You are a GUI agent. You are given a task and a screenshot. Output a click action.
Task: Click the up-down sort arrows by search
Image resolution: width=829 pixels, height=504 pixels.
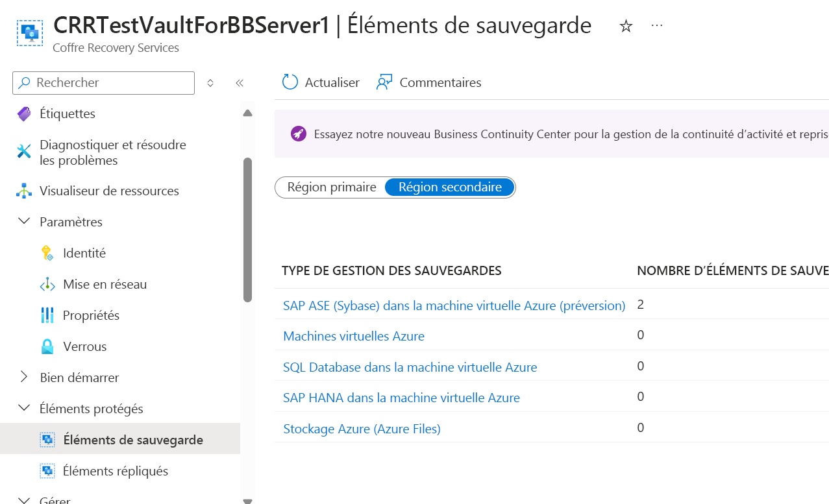point(210,83)
